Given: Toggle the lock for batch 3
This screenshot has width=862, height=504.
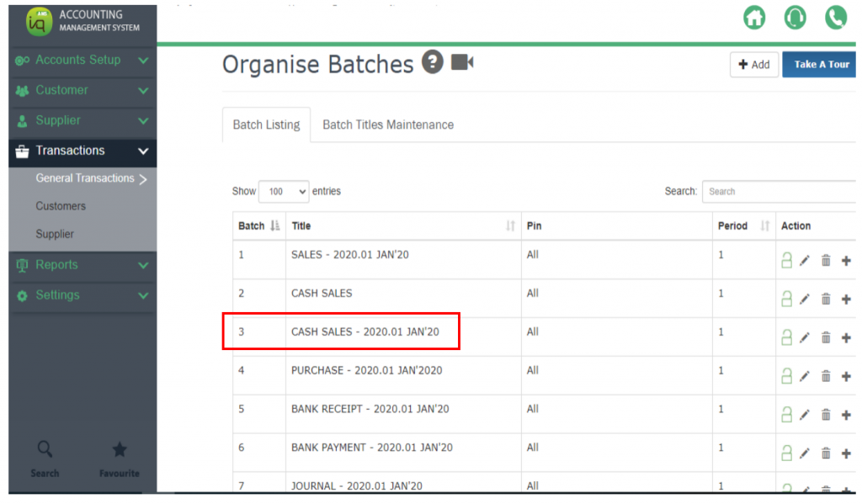Looking at the screenshot, I should tap(786, 337).
